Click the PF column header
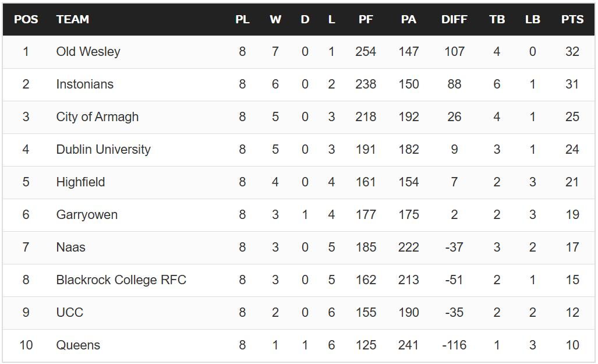Image resolution: width=598 pixels, height=364 pixels. pos(366,19)
